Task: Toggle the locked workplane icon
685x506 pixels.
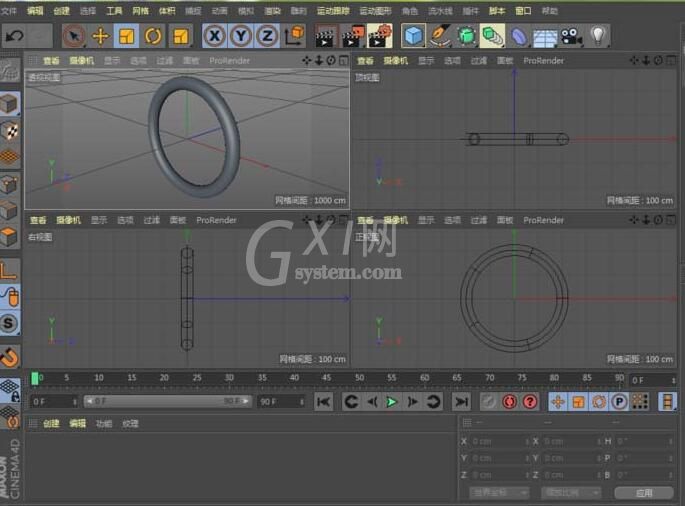Action: pyautogui.click(x=10, y=390)
